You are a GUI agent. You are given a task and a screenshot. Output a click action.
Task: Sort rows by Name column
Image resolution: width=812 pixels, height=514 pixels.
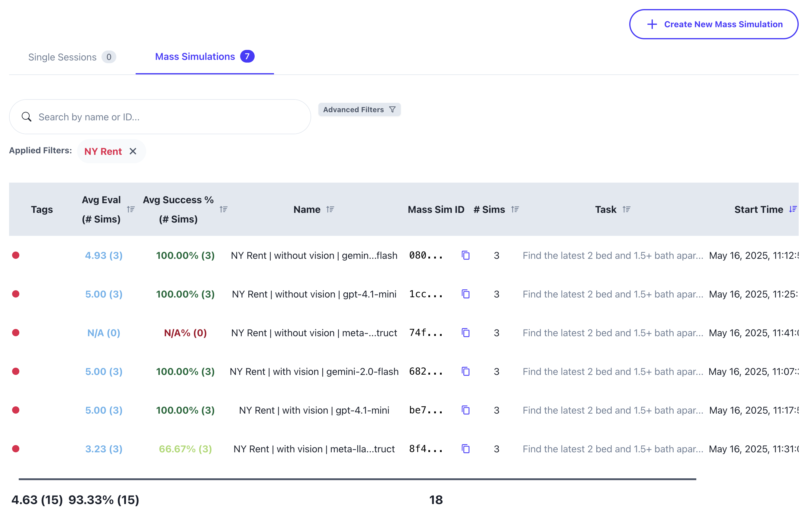(x=330, y=210)
